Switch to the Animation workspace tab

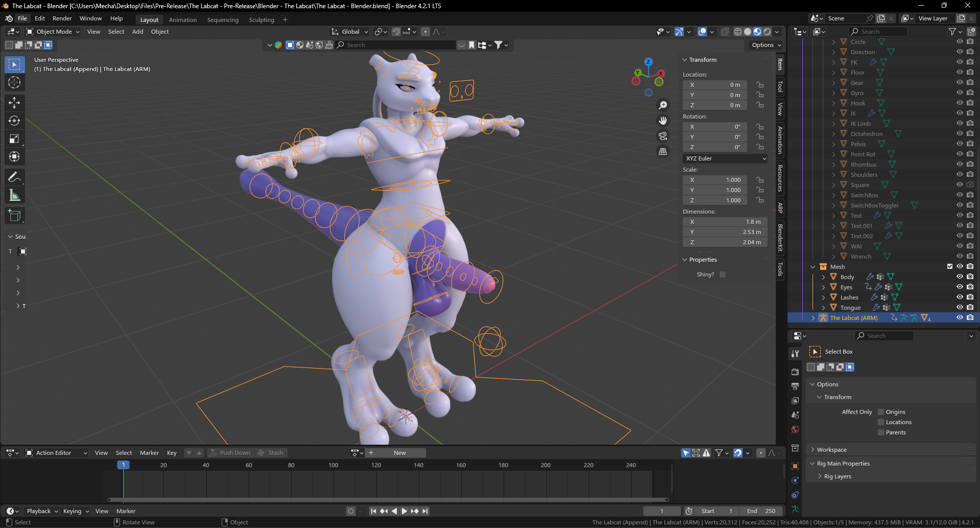pyautogui.click(x=183, y=20)
